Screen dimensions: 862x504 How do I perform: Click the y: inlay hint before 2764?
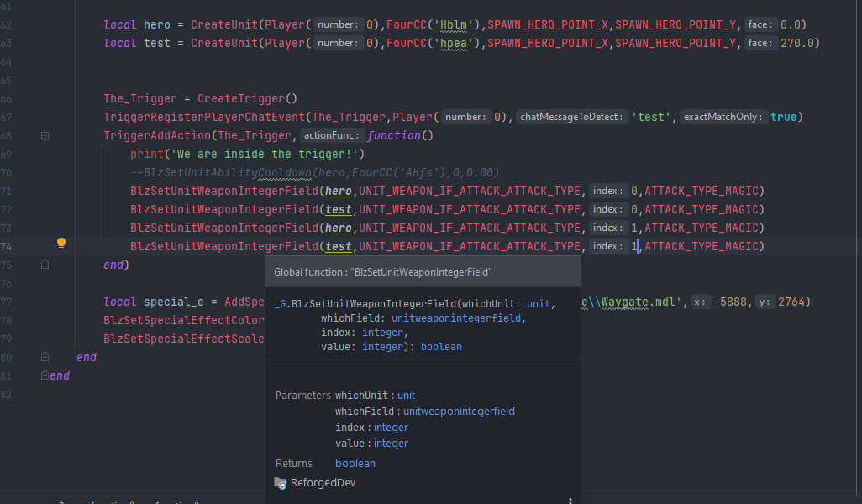click(765, 302)
